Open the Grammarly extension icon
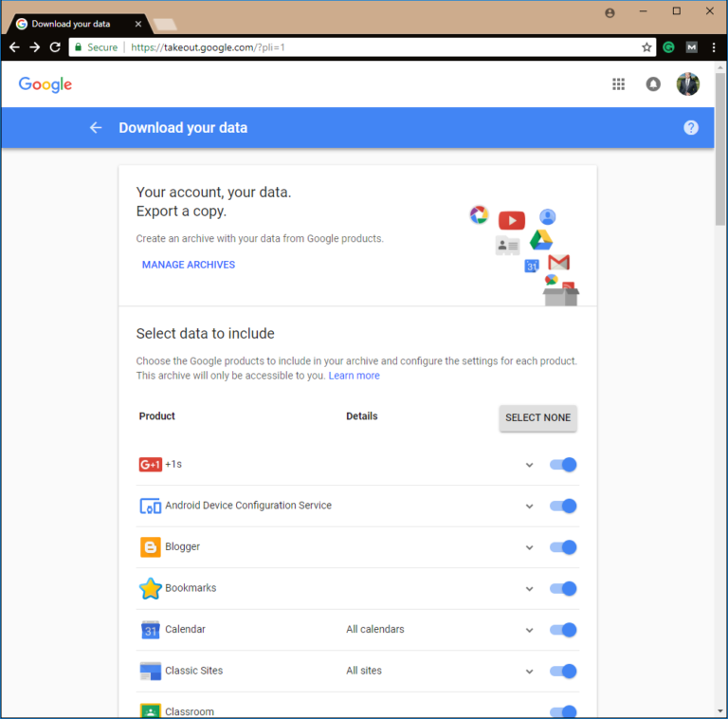728x719 pixels. [x=668, y=47]
